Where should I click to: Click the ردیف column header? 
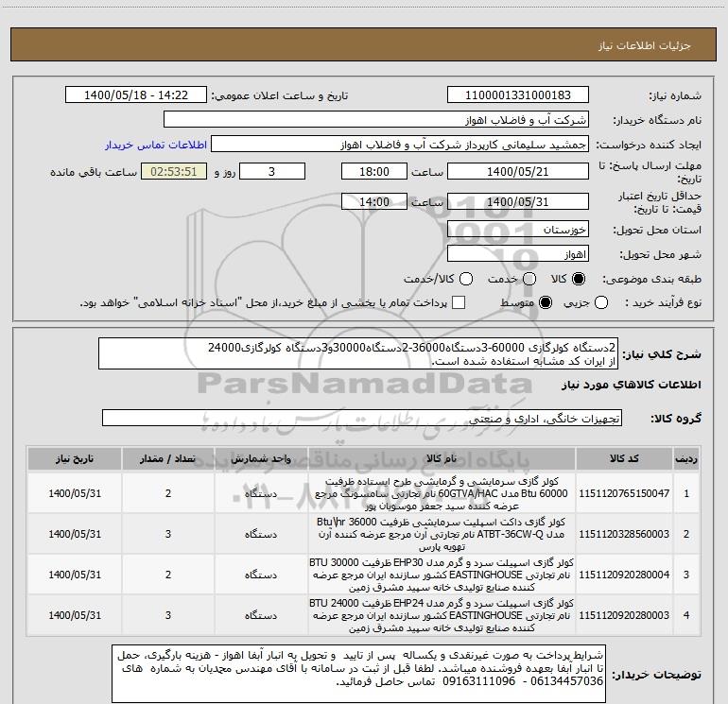coord(686,459)
